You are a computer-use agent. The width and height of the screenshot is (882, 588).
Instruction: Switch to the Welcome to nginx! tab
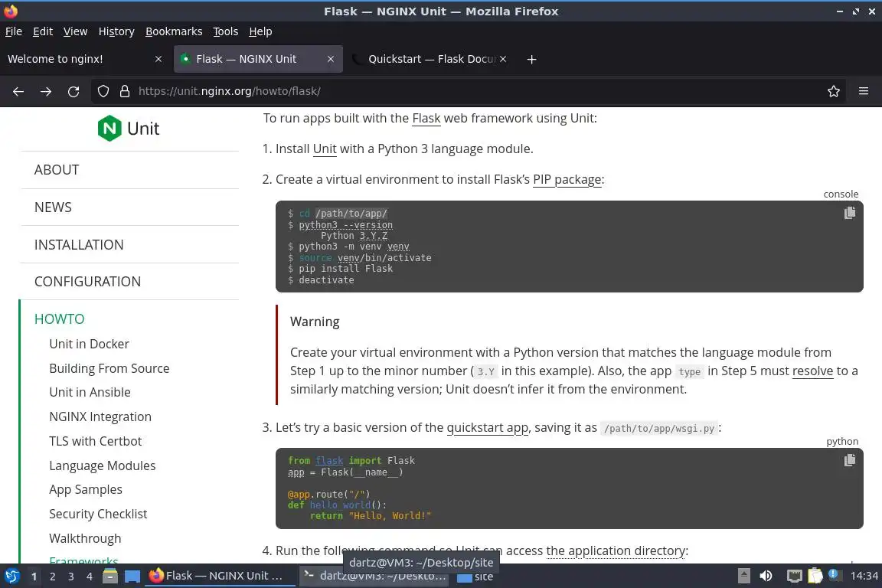click(x=85, y=59)
